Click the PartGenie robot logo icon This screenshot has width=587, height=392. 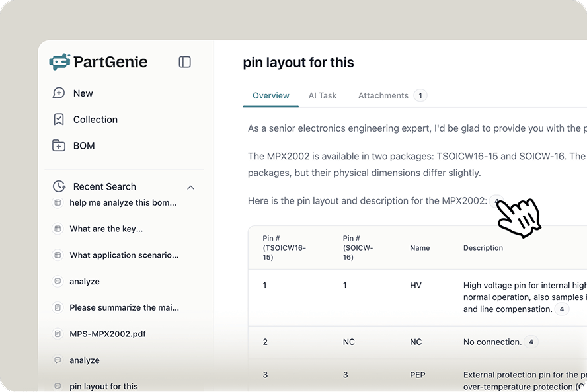coord(60,61)
